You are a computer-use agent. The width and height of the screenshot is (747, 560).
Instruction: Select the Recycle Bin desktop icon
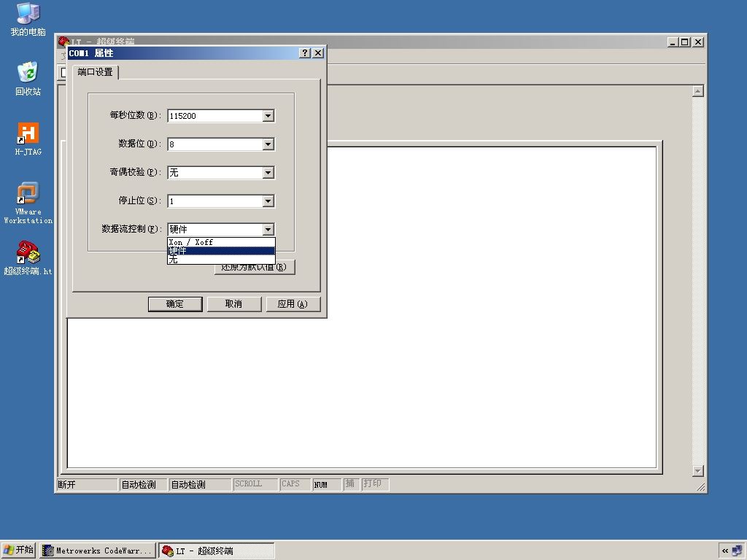point(28,79)
